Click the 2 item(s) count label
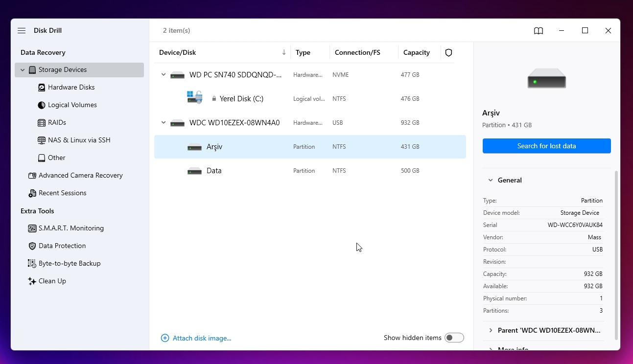The height and width of the screenshot is (364, 633). [177, 30]
